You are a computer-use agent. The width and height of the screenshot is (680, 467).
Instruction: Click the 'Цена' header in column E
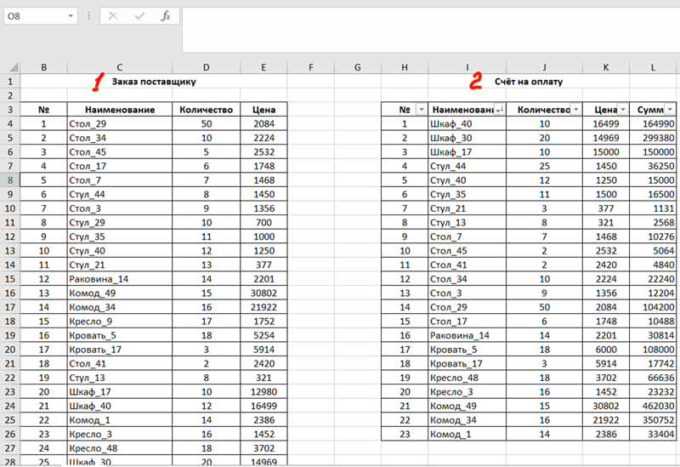(x=264, y=110)
